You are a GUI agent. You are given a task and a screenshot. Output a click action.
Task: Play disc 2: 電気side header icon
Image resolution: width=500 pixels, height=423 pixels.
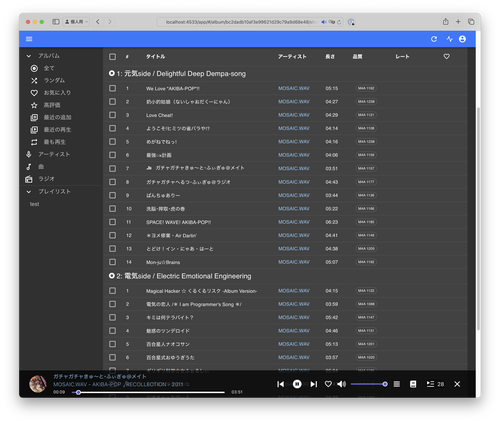pyautogui.click(x=112, y=276)
